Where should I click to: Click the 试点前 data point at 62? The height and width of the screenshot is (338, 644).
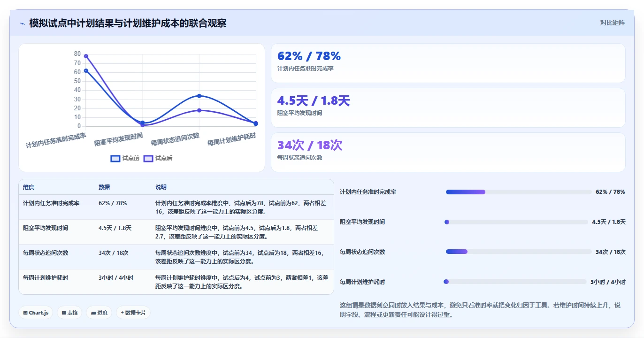pos(86,70)
